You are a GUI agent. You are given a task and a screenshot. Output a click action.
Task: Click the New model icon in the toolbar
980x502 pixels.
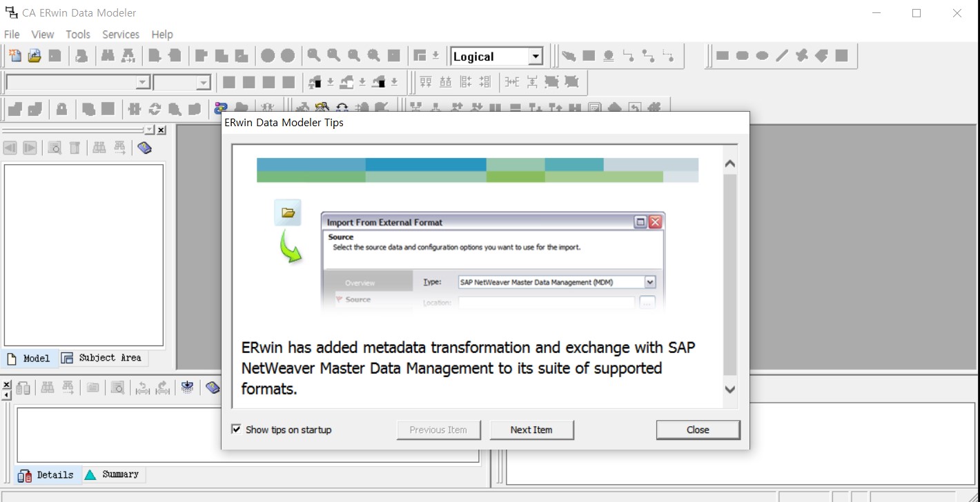tap(14, 56)
